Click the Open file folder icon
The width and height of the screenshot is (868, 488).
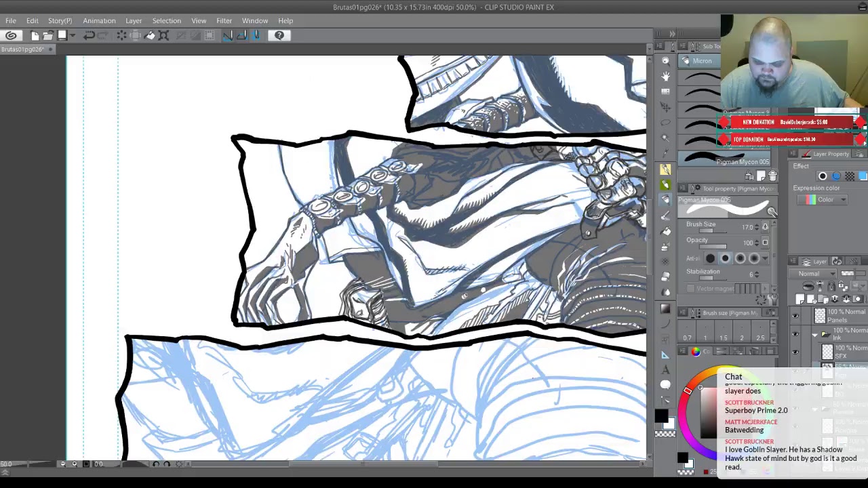[48, 35]
